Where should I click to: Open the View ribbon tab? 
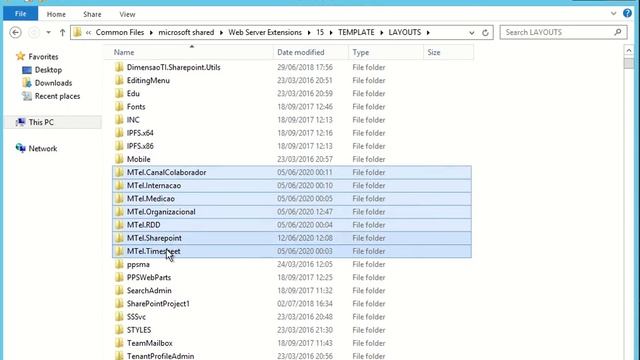tap(127, 14)
